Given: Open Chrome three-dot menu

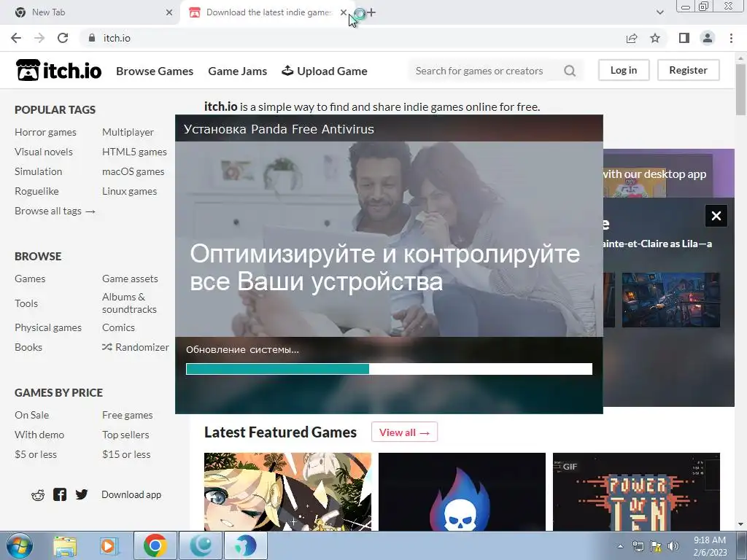Looking at the screenshot, I should (731, 38).
